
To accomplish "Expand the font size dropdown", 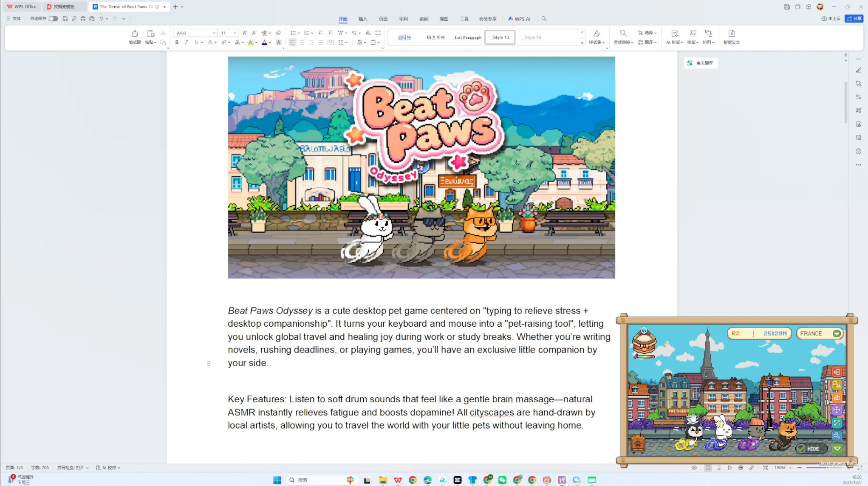I will (x=235, y=33).
